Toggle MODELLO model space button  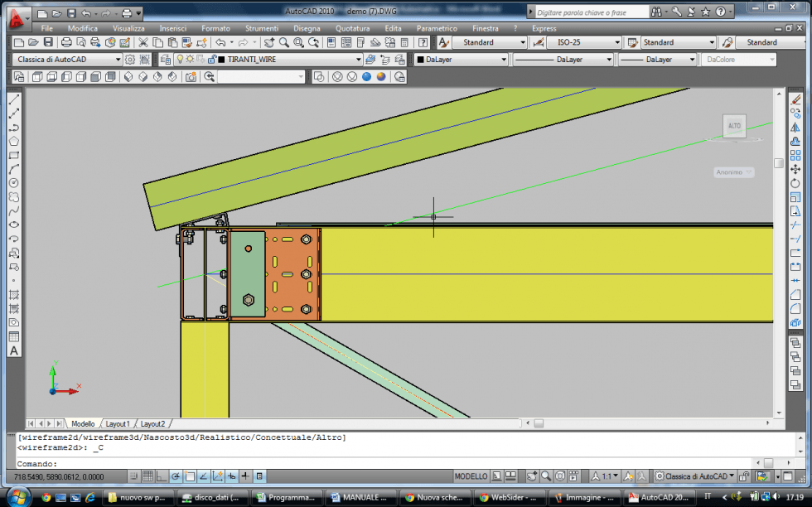471,476
